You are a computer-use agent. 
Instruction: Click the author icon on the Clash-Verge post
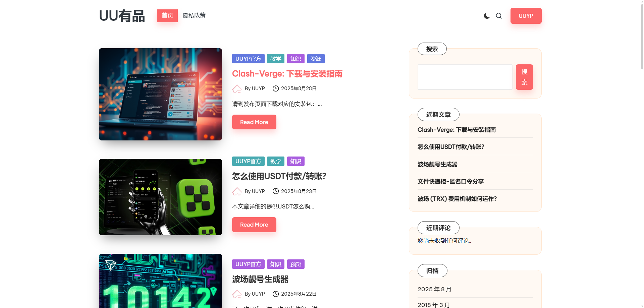coord(237,88)
